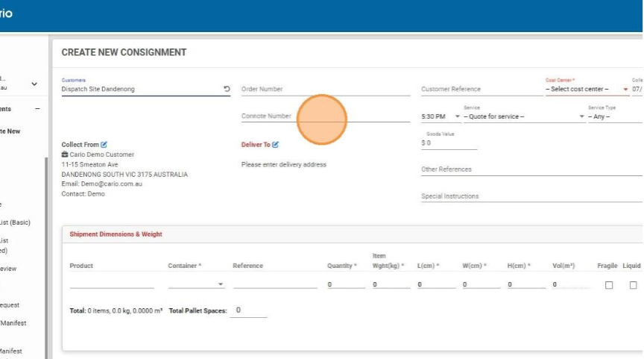
Task: Enable the Liquid checkbox
Action: click(x=633, y=285)
